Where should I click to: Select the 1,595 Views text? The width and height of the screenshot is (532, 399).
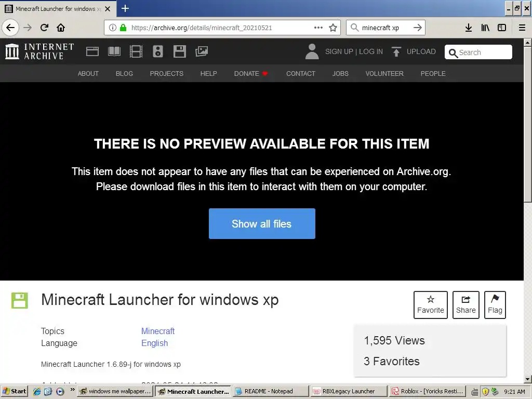(394, 341)
